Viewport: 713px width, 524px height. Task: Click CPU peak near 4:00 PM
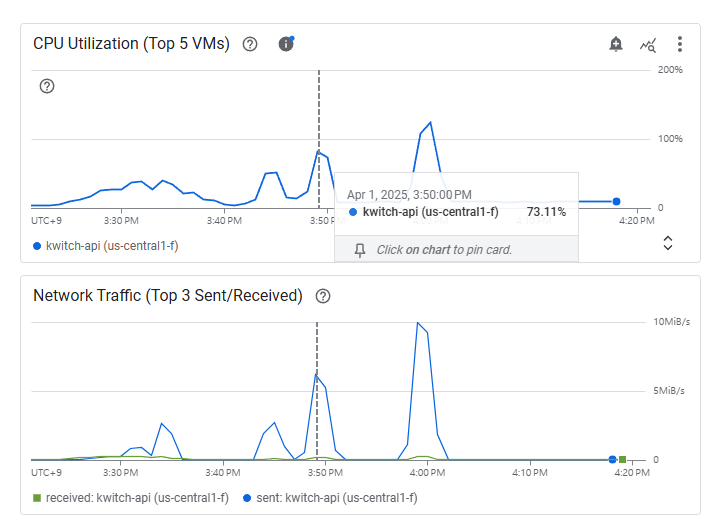pos(430,122)
